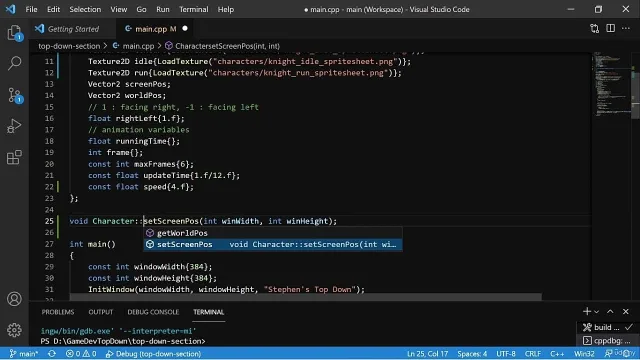
Task: Change encoding via UTF-8 status item
Action: [506, 353]
